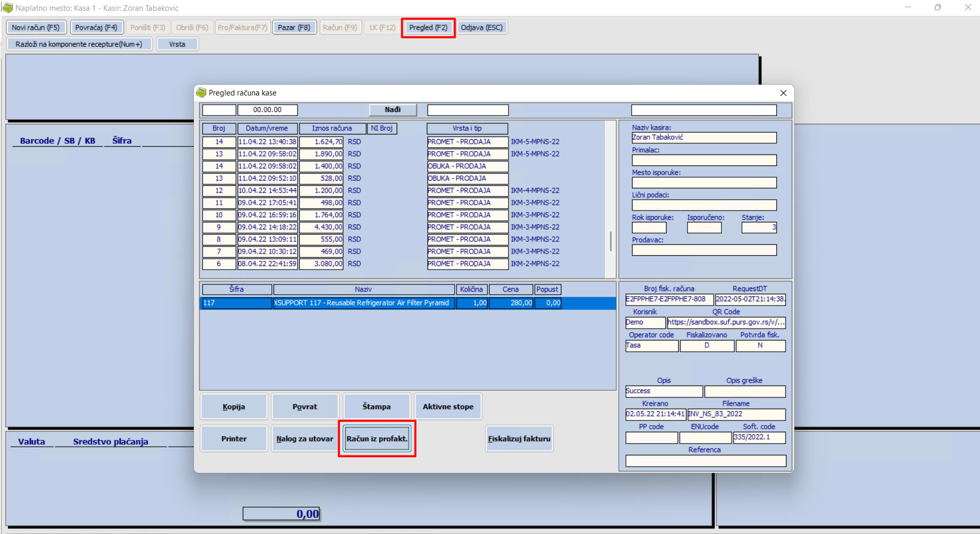Click the QR Code URL field
980x534 pixels.
click(726, 322)
